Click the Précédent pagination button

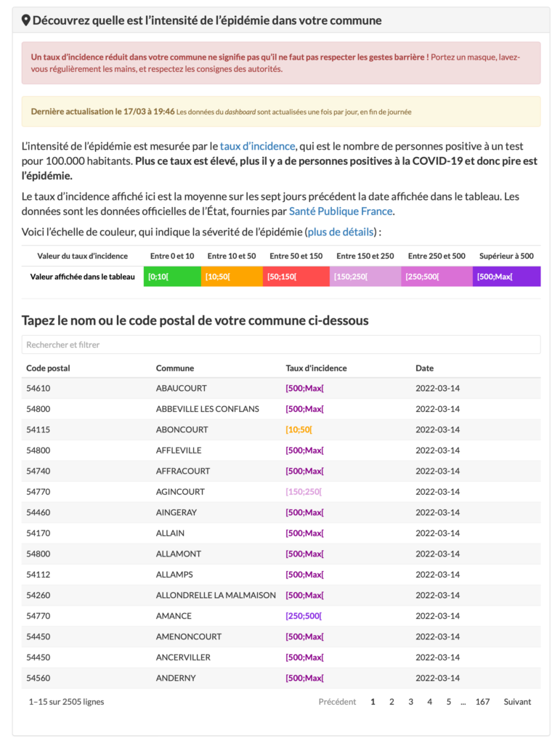pyautogui.click(x=337, y=702)
